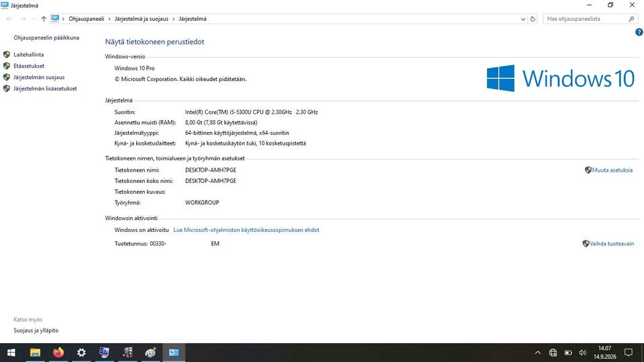
Task: Open the Windows Start menu
Action: (x=11, y=353)
